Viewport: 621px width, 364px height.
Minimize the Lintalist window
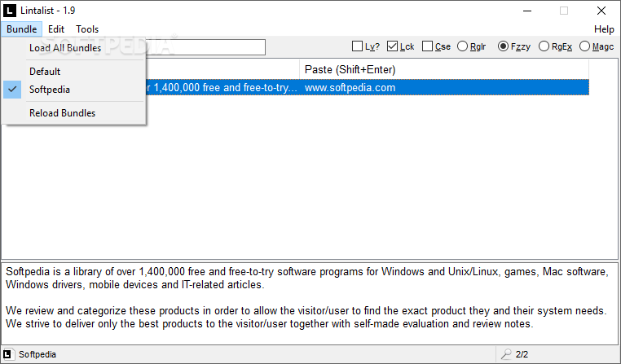(x=527, y=11)
